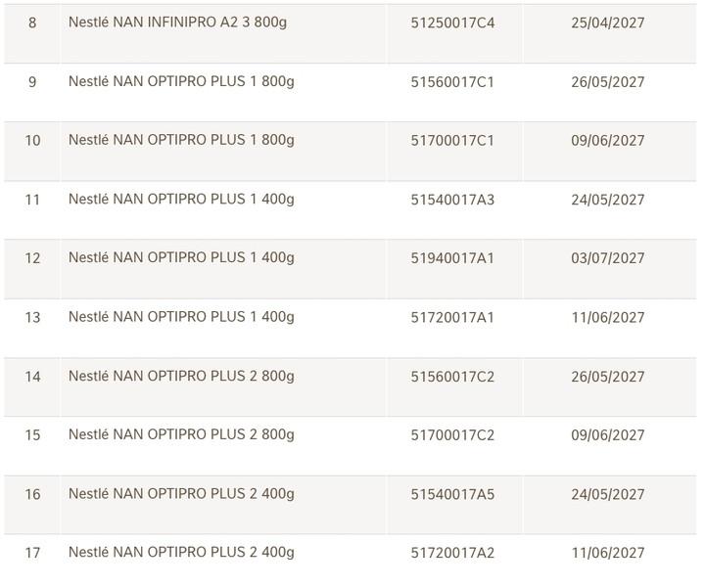Click expiry date 24/05/2027 in row 11
This screenshot has height=588, width=705.
point(607,200)
